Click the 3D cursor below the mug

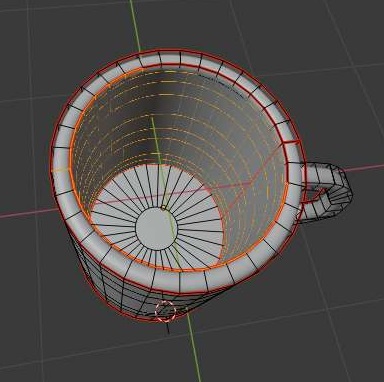pos(166,311)
